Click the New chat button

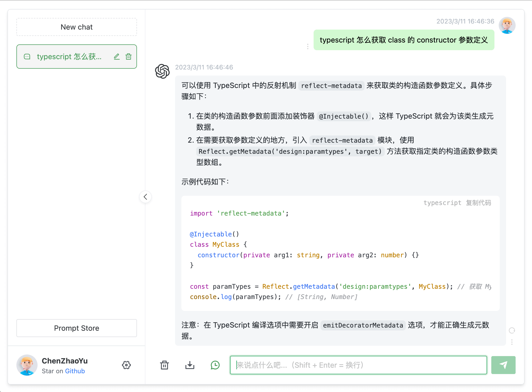(76, 27)
